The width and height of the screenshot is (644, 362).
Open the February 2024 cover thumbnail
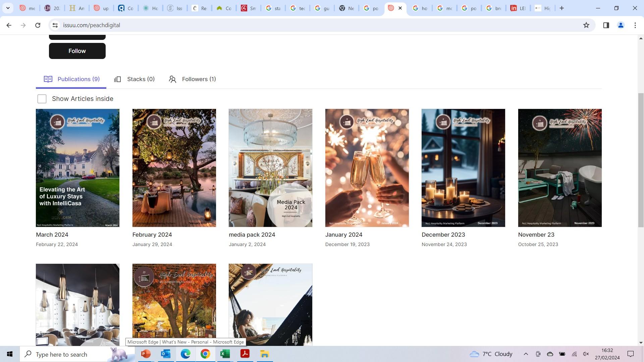[x=174, y=168]
